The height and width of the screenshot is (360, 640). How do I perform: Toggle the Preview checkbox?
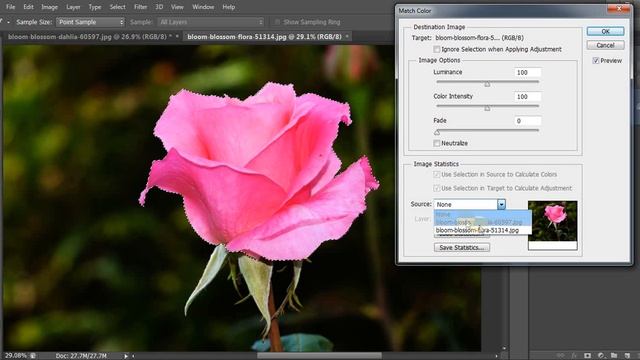click(x=596, y=60)
